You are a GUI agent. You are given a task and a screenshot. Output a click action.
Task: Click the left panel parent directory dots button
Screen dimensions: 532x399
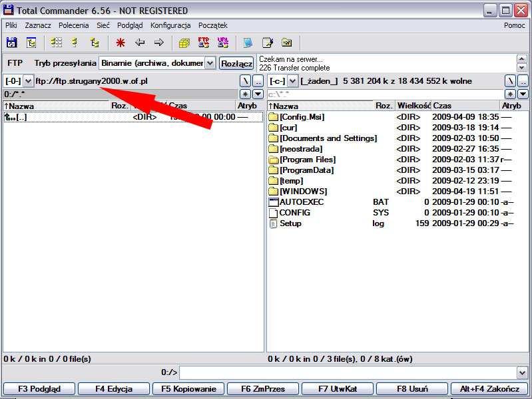click(x=258, y=81)
